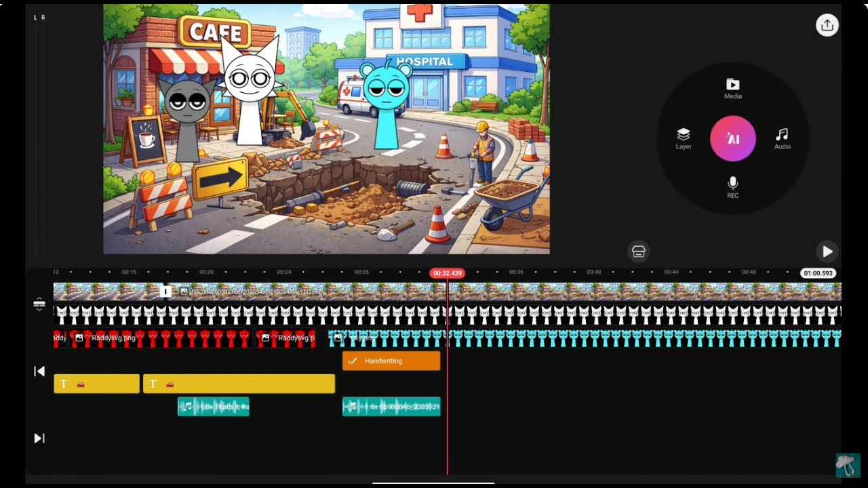Select the longer yellow text clip

pyautogui.click(x=239, y=384)
